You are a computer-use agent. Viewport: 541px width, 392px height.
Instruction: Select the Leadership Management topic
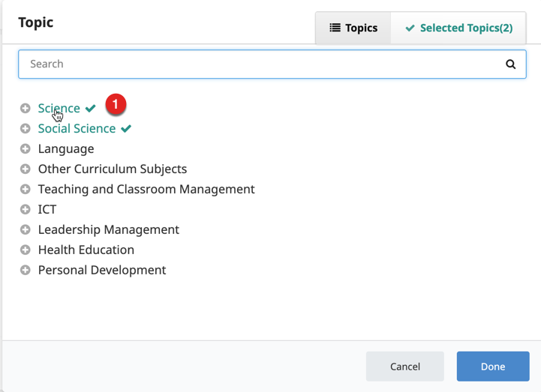pos(109,230)
